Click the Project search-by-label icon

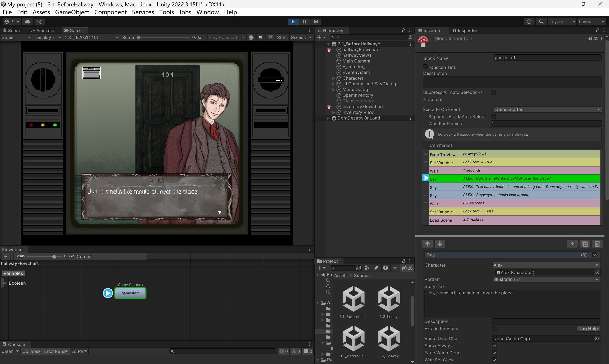click(376, 268)
